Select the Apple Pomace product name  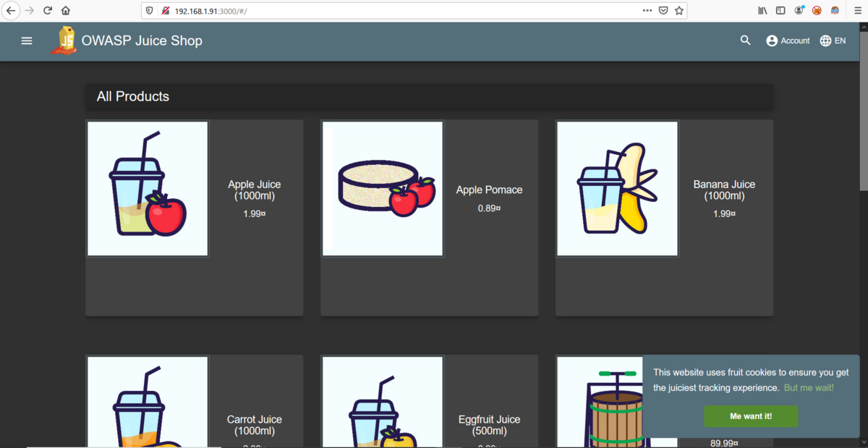click(489, 190)
